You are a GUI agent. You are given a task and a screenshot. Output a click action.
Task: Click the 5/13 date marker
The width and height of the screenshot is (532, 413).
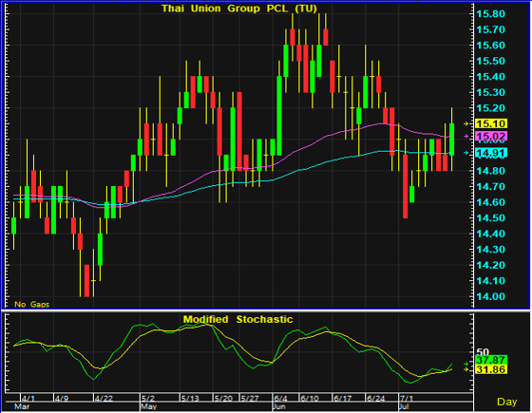190,398
